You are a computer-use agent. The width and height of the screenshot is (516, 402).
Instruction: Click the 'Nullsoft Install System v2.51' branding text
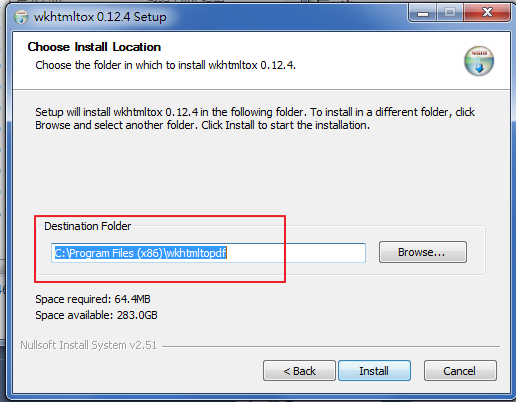coord(89,345)
